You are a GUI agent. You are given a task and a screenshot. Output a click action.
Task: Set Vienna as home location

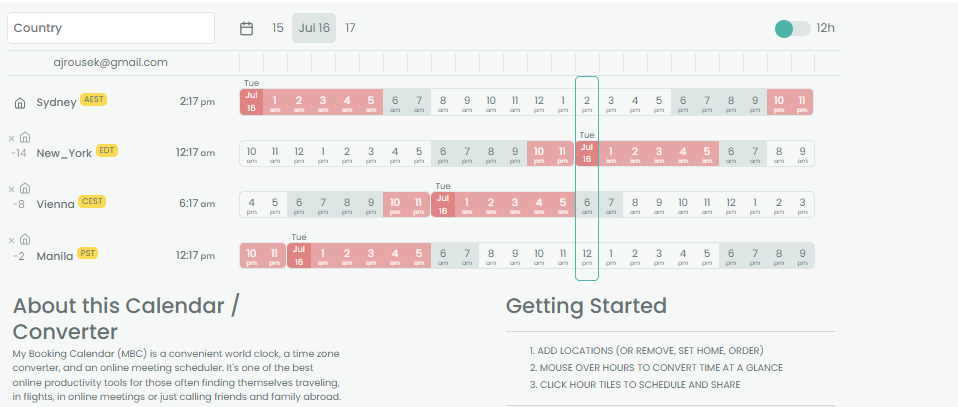[x=25, y=189]
